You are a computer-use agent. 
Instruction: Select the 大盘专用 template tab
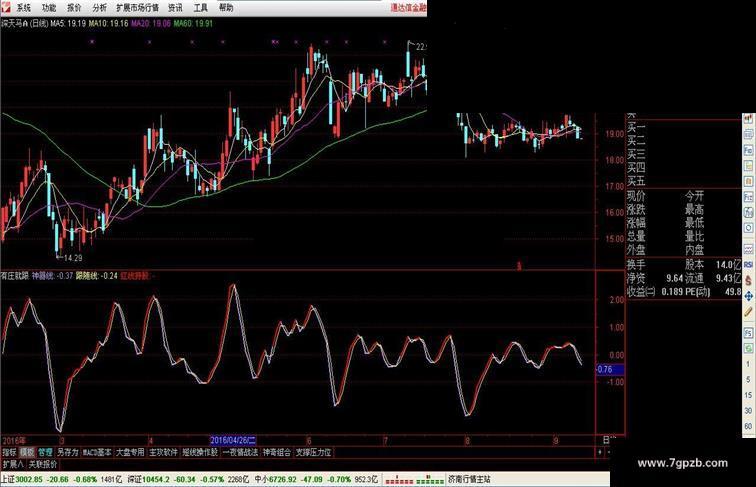pos(130,452)
